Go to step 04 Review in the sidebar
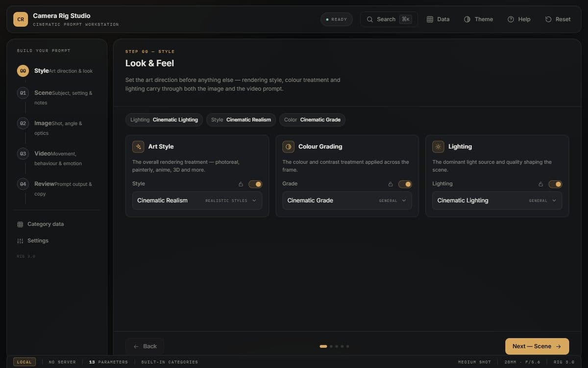 point(57,188)
